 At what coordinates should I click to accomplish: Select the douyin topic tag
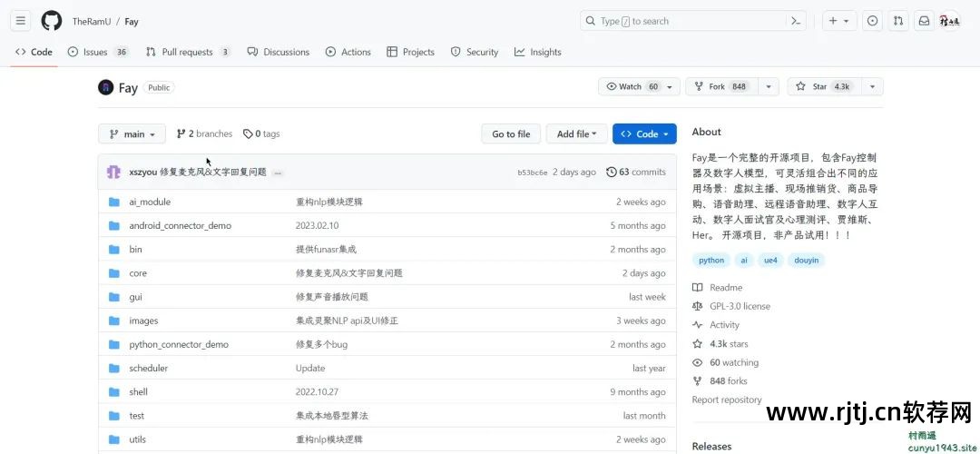pos(807,261)
